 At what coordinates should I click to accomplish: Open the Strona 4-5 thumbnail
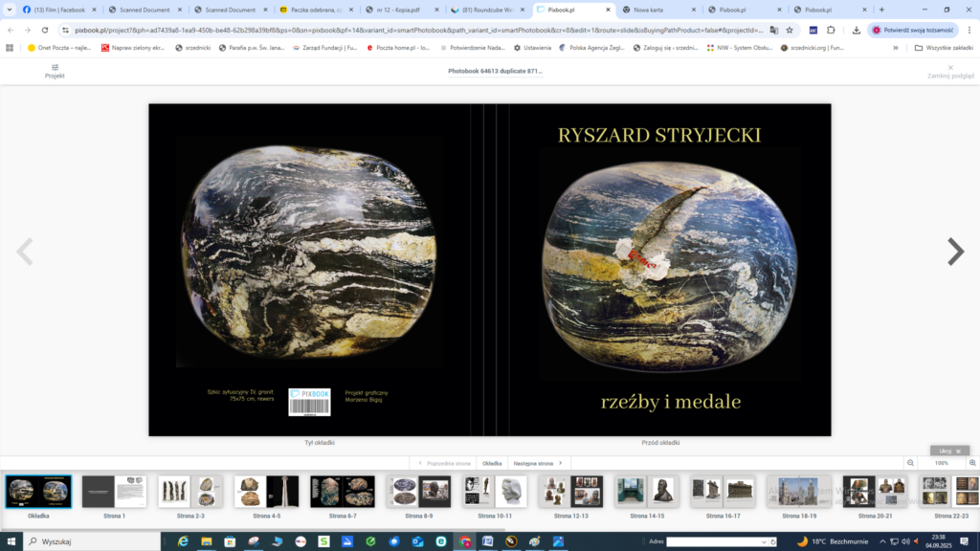pyautogui.click(x=266, y=492)
